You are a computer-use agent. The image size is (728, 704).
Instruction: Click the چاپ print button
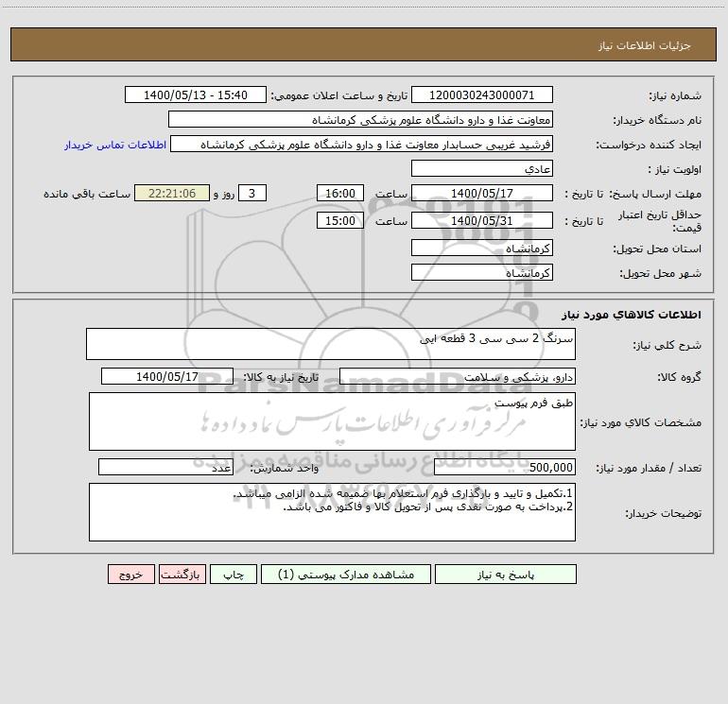point(234,574)
